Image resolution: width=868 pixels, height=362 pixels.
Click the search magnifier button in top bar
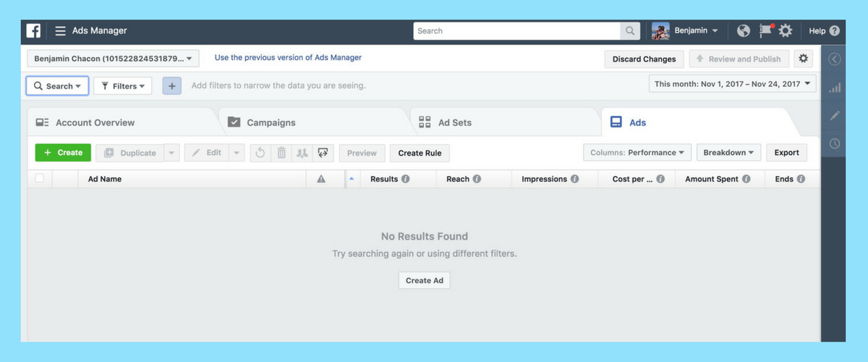pos(630,31)
